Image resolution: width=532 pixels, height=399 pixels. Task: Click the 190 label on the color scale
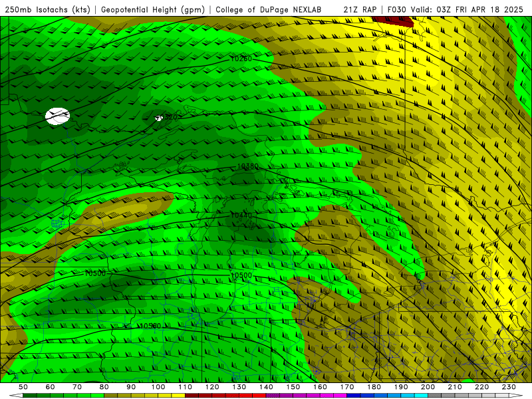coord(401,387)
